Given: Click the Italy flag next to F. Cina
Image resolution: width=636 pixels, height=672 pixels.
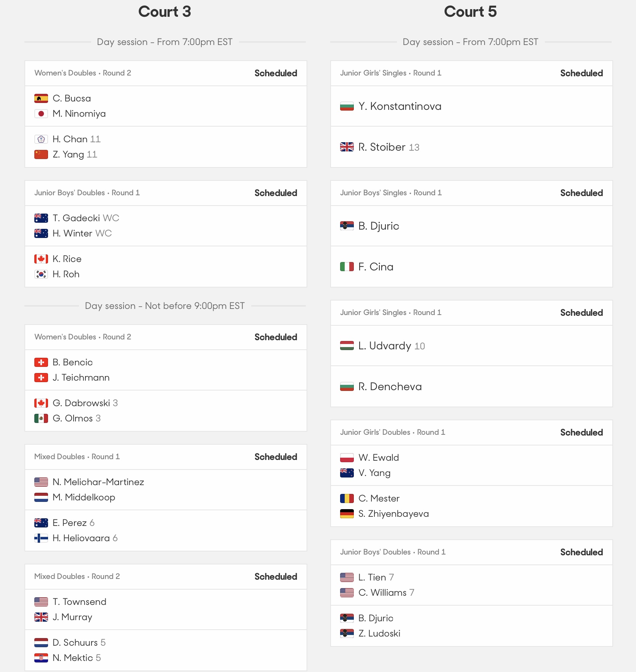Looking at the screenshot, I should pyautogui.click(x=347, y=267).
